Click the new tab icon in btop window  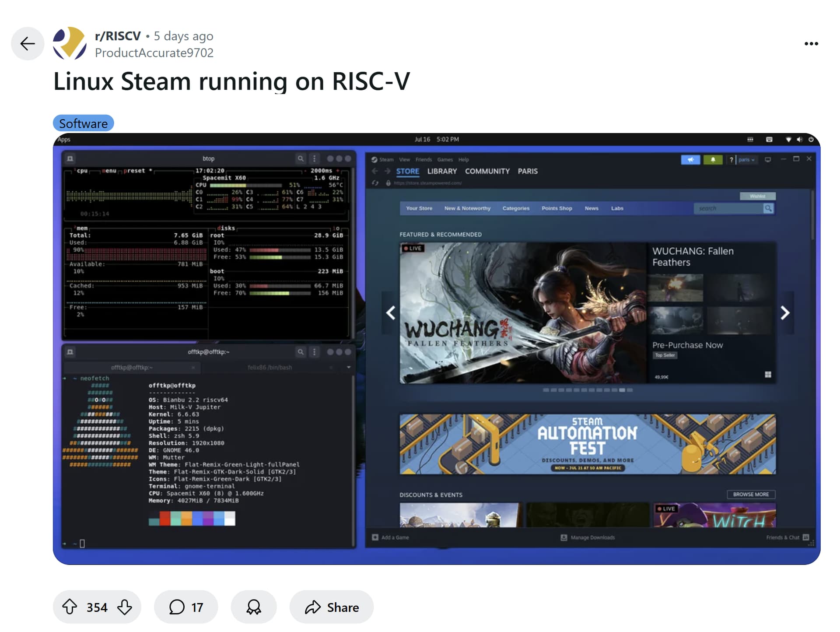click(70, 158)
